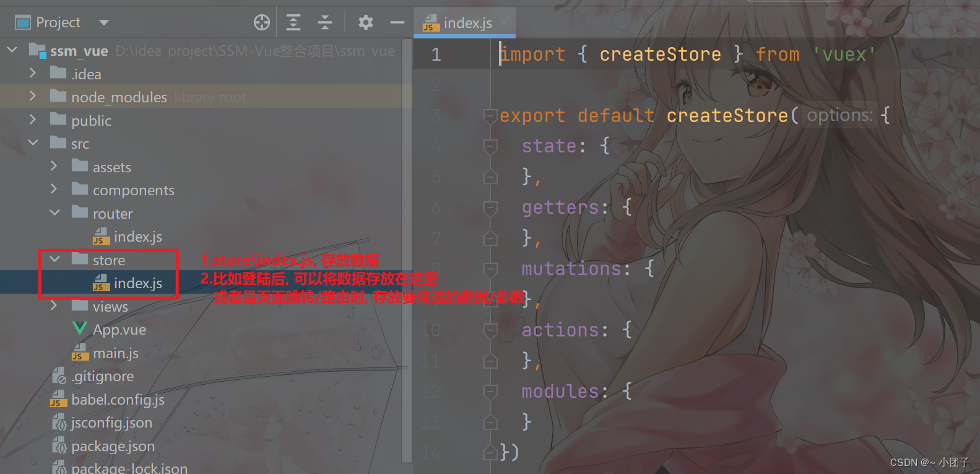This screenshot has height=474, width=980.
Task: Click JS file icon of router index.js
Action: click(101, 236)
